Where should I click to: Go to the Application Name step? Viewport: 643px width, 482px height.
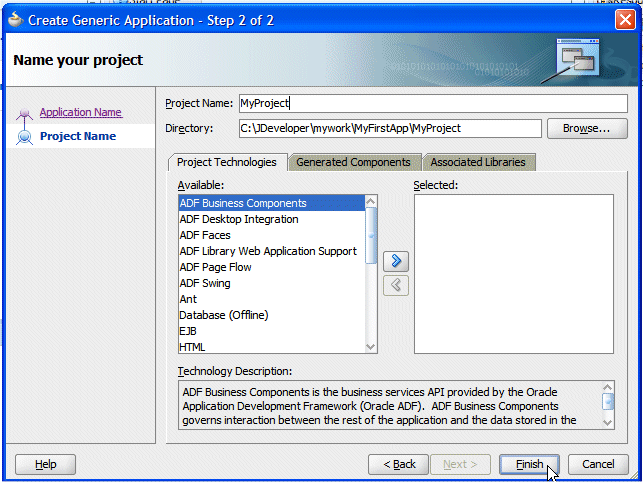tap(80, 112)
